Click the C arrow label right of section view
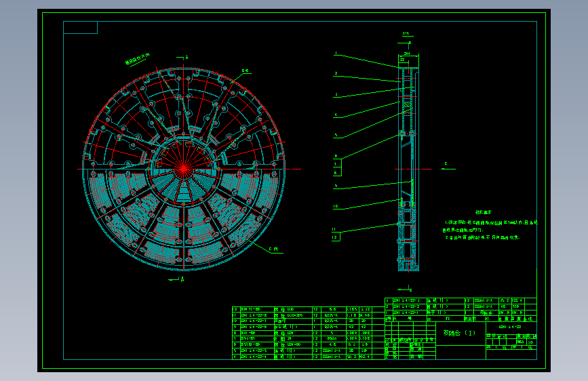 click(x=446, y=164)
